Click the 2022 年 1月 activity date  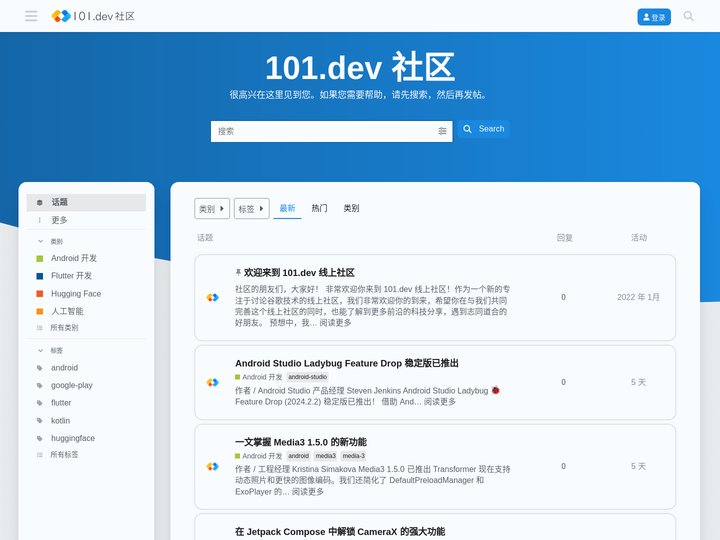(x=638, y=297)
